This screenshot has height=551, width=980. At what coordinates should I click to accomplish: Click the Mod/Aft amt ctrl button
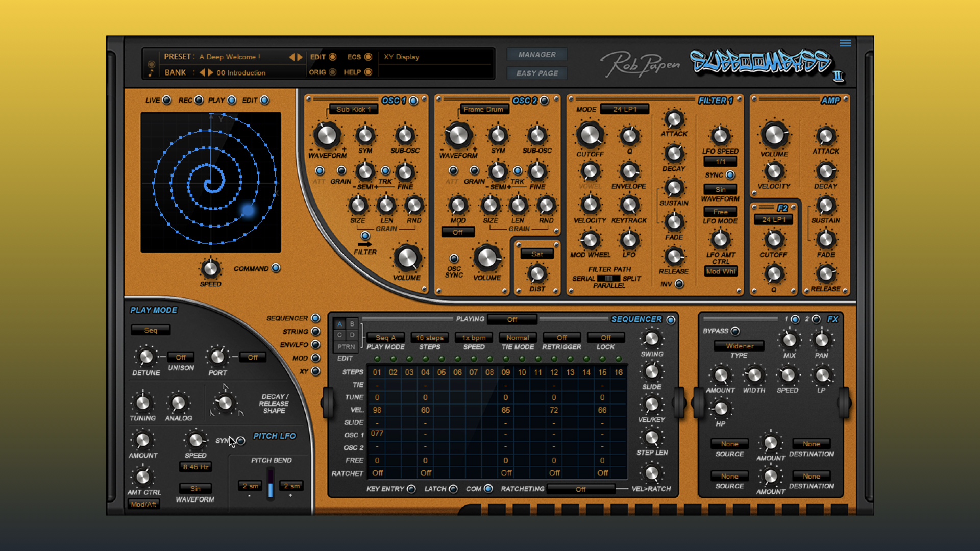pos(143,504)
